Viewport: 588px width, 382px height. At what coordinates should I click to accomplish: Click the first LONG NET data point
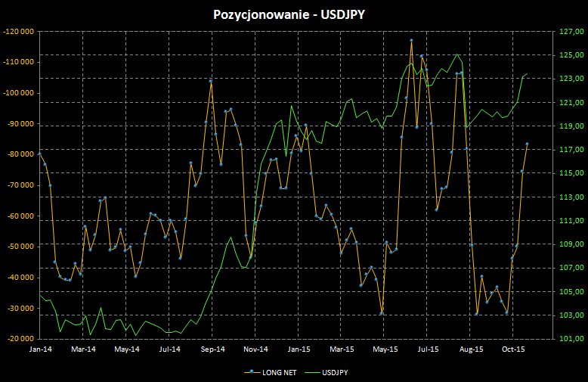click(x=39, y=154)
